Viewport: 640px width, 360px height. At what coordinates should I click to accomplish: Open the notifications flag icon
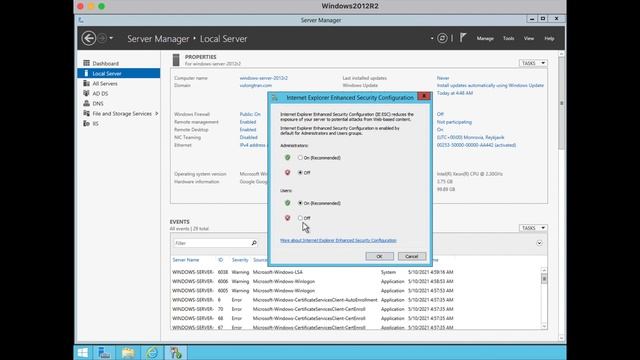click(463, 38)
